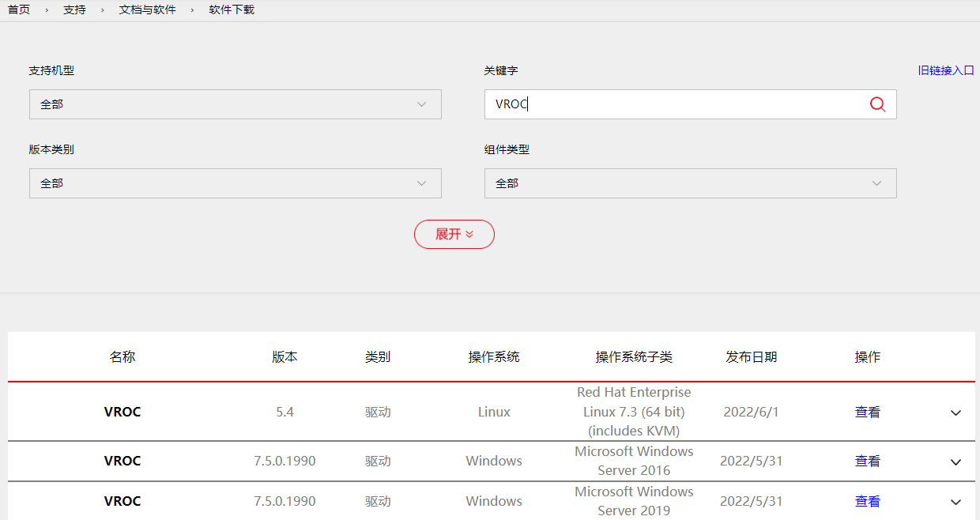Viewport: 980px width, 520px height.
Task: Open 支持 breadcrumb link
Action: [x=74, y=10]
